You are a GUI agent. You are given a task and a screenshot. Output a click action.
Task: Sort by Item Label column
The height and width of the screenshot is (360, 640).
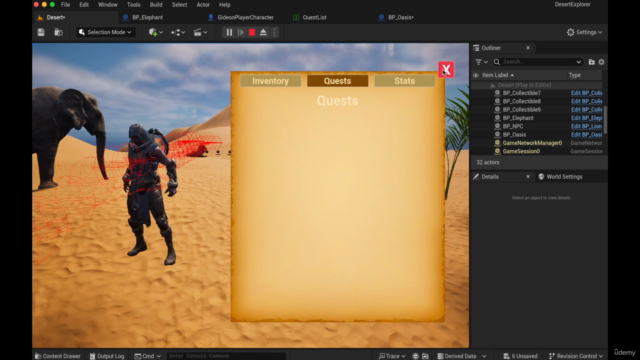[x=498, y=75]
